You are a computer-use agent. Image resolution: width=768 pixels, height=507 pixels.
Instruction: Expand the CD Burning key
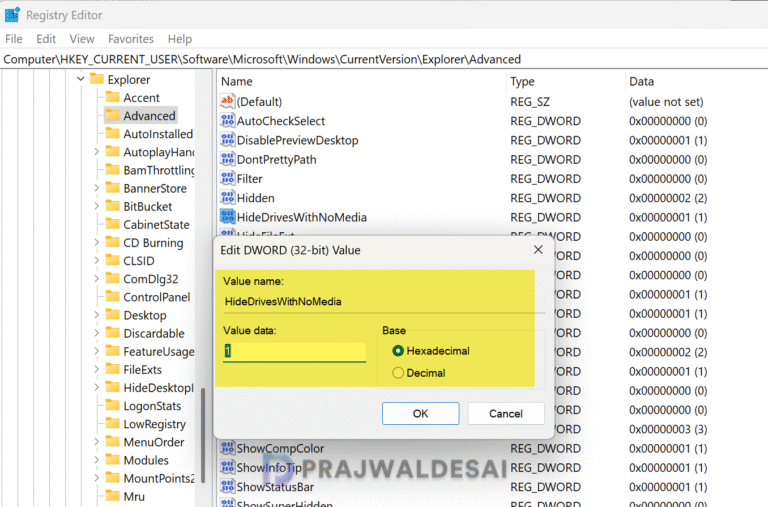96,242
